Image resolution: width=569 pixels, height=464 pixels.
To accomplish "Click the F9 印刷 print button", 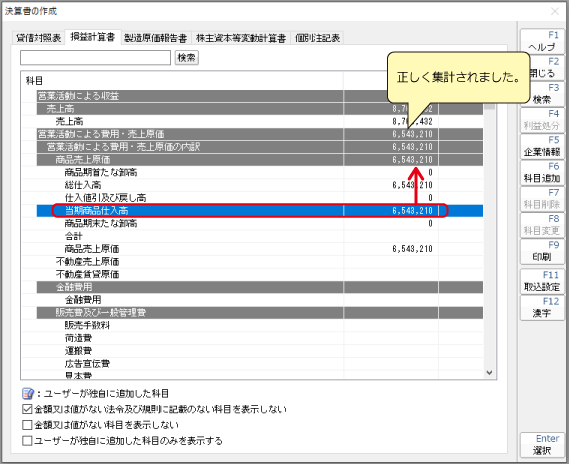I will [x=542, y=251].
